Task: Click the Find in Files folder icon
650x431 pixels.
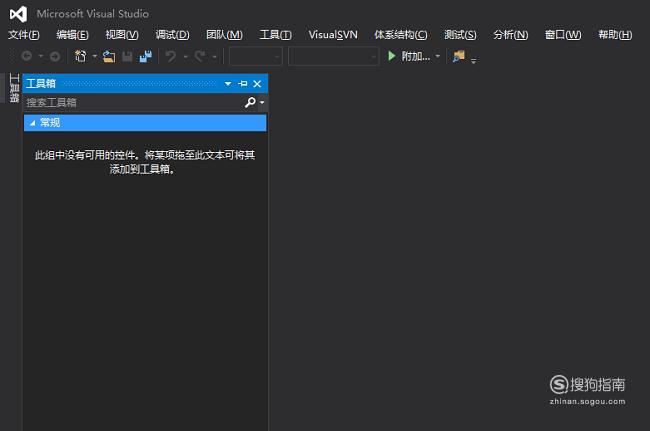Action: (x=458, y=56)
